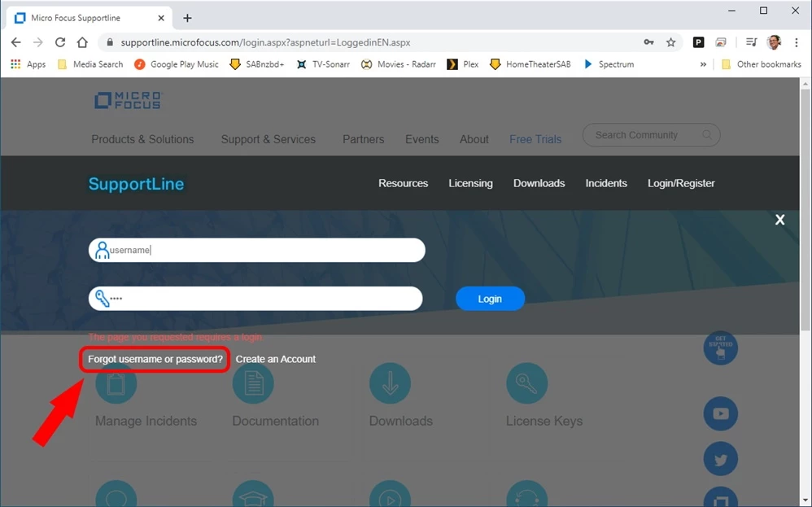This screenshot has height=507, width=812.
Task: Open the SABnzbd+ bookmark
Action: pyautogui.click(x=257, y=64)
